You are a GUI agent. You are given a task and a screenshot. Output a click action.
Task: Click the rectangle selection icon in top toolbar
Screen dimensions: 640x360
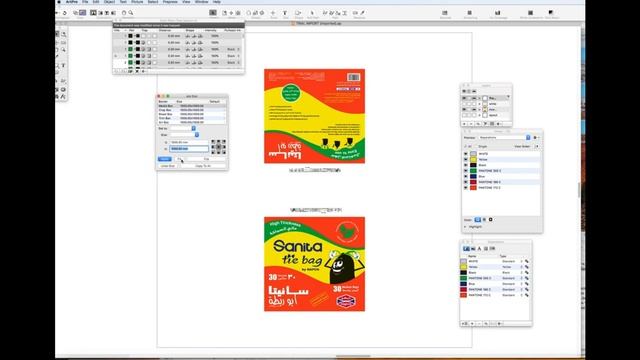coord(213,13)
